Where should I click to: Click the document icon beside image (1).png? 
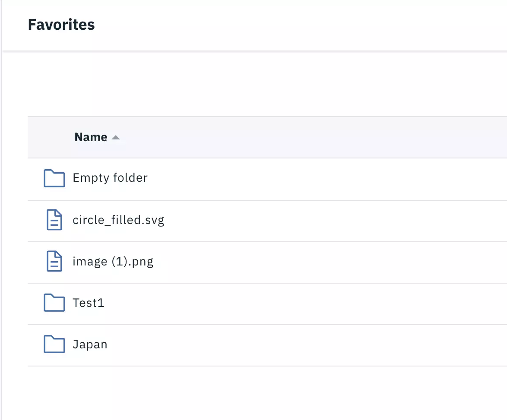click(54, 261)
